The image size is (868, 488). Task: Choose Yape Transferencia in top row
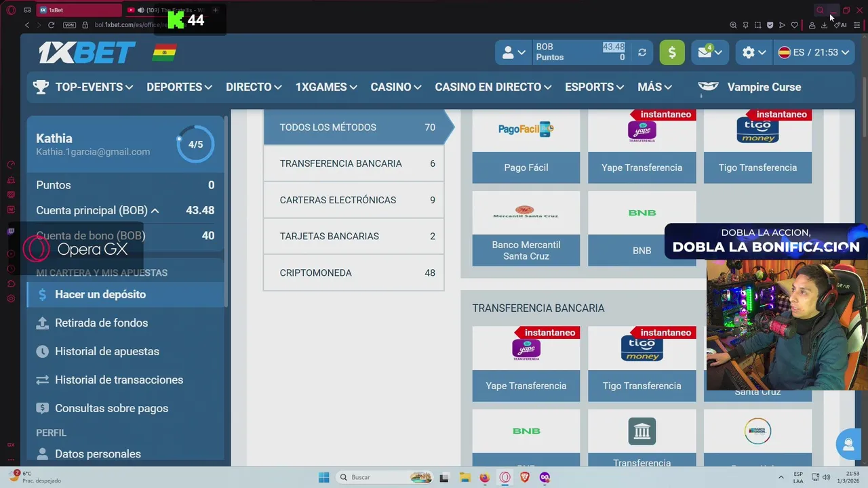tap(642, 146)
